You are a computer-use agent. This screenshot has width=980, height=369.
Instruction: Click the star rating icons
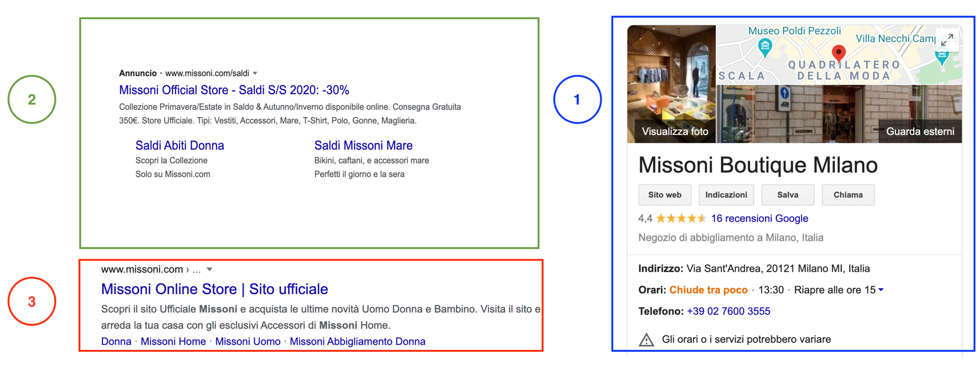click(x=681, y=218)
